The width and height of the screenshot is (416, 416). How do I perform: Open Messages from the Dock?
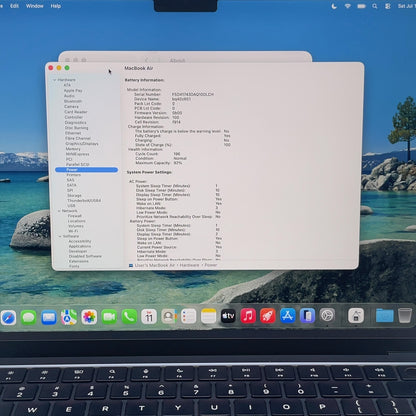(29, 317)
